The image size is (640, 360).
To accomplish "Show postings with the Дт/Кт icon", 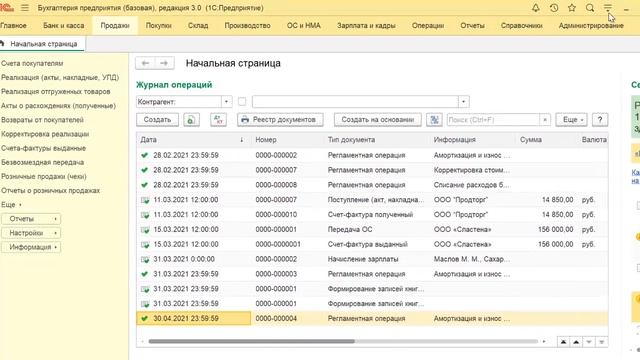I will [218, 120].
